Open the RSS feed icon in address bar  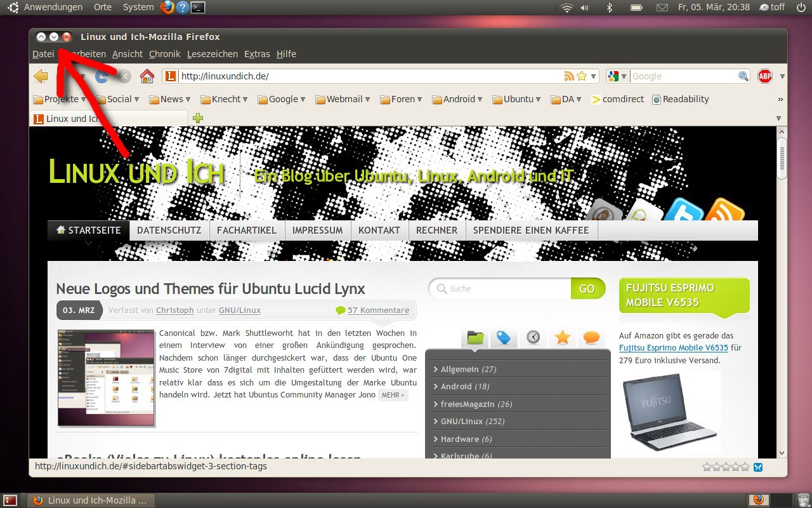click(x=569, y=76)
